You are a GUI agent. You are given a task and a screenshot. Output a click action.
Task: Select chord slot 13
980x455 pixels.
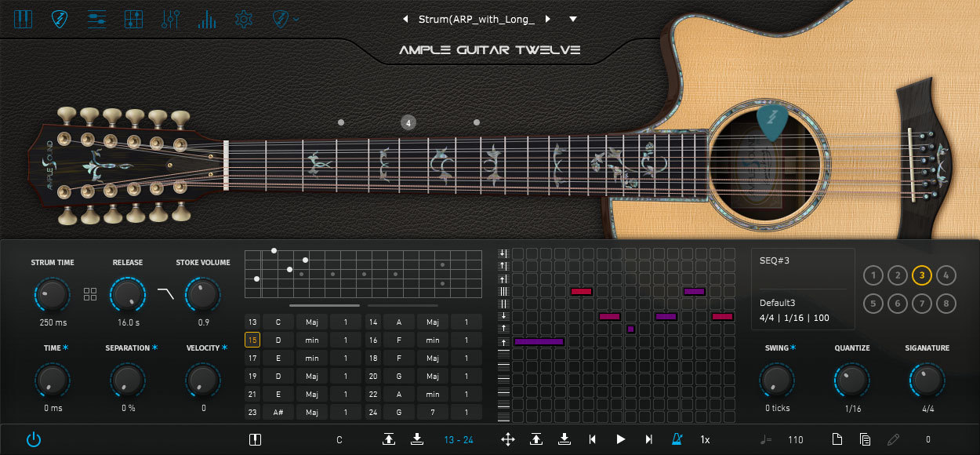click(252, 322)
